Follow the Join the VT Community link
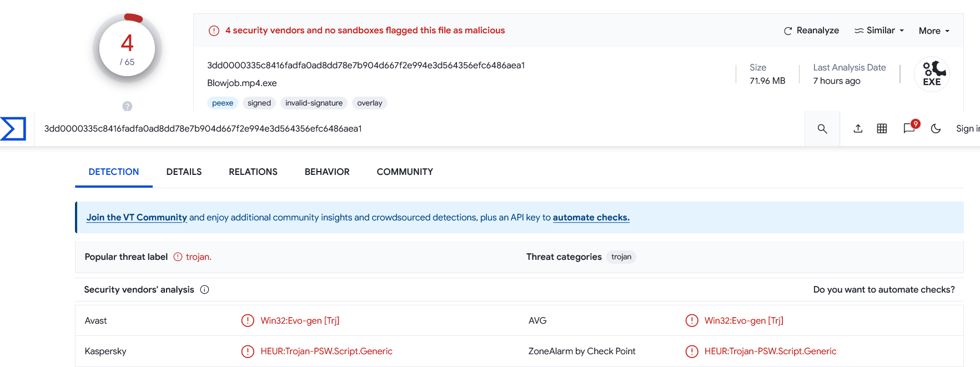This screenshot has width=980, height=367. tap(137, 218)
